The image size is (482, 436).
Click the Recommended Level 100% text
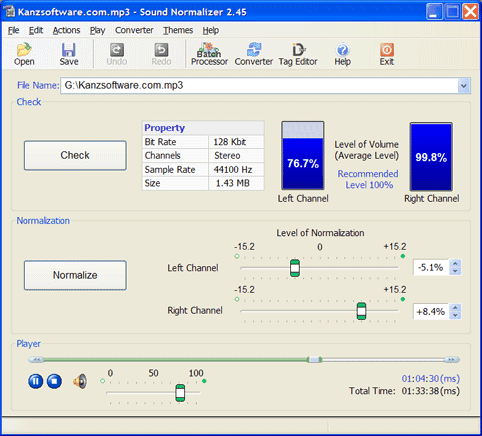[368, 179]
